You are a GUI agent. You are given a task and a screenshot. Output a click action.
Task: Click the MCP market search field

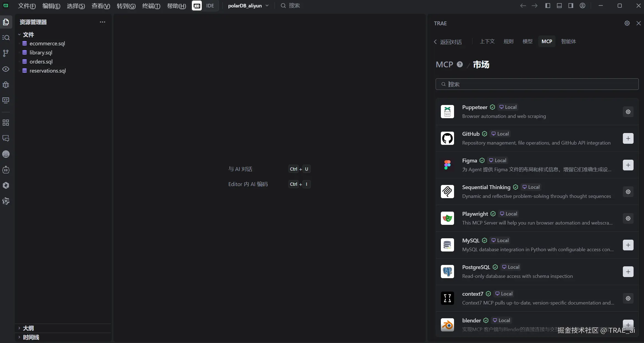click(x=537, y=84)
